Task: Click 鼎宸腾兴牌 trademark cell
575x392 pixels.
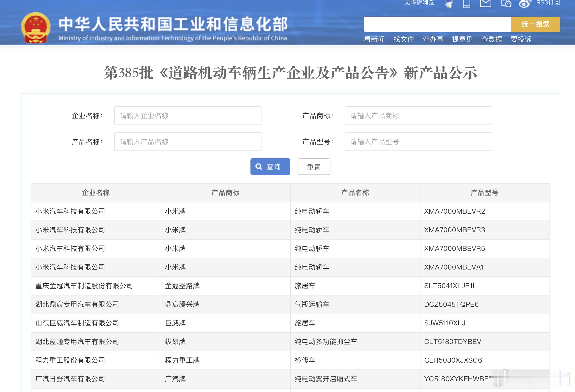Action: click(x=225, y=304)
